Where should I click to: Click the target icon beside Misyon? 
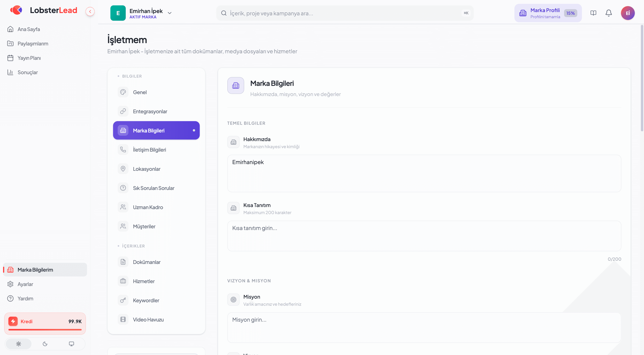click(x=233, y=300)
